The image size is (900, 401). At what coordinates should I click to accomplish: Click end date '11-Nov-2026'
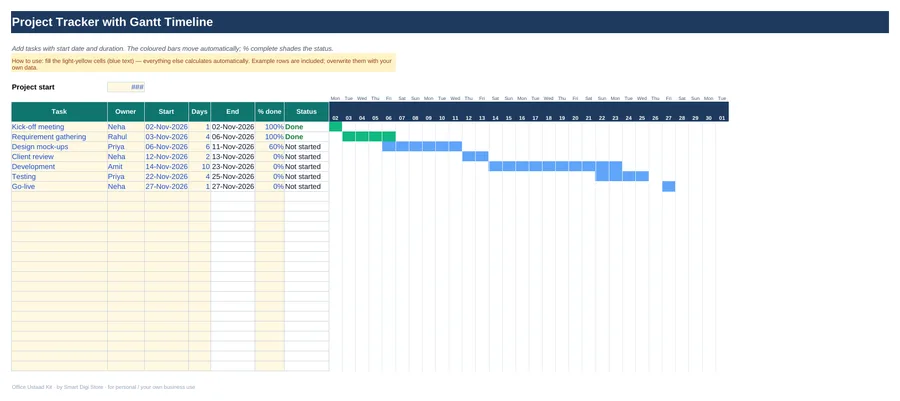232,147
